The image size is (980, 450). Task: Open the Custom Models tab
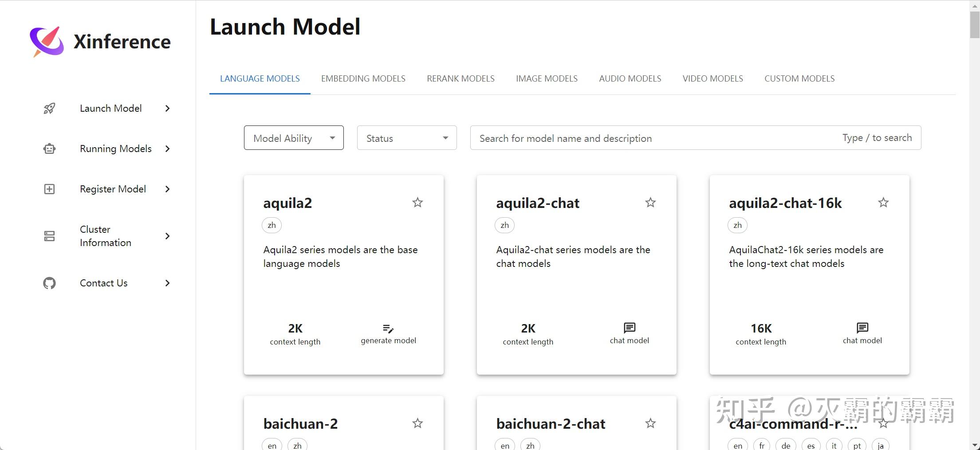click(x=799, y=78)
